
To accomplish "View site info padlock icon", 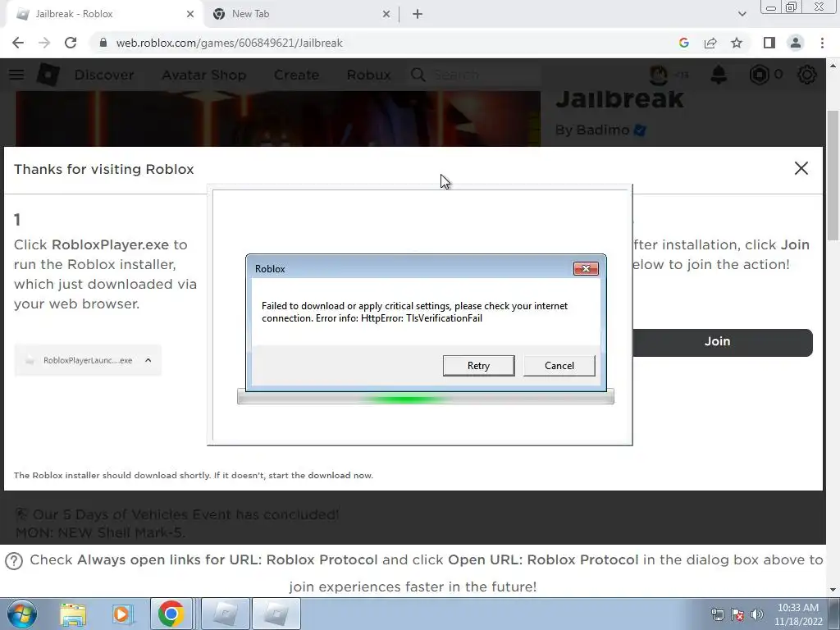I will (103, 43).
